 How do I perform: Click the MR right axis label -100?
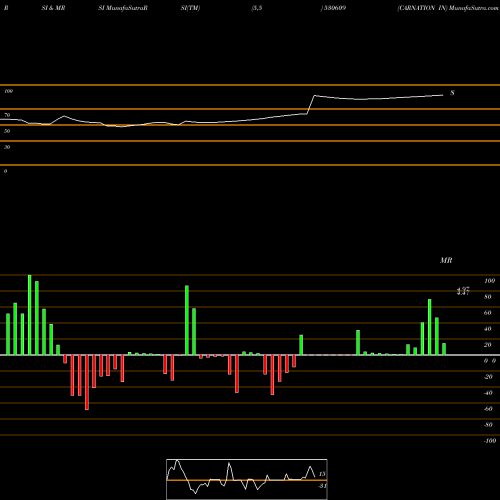coord(490,441)
